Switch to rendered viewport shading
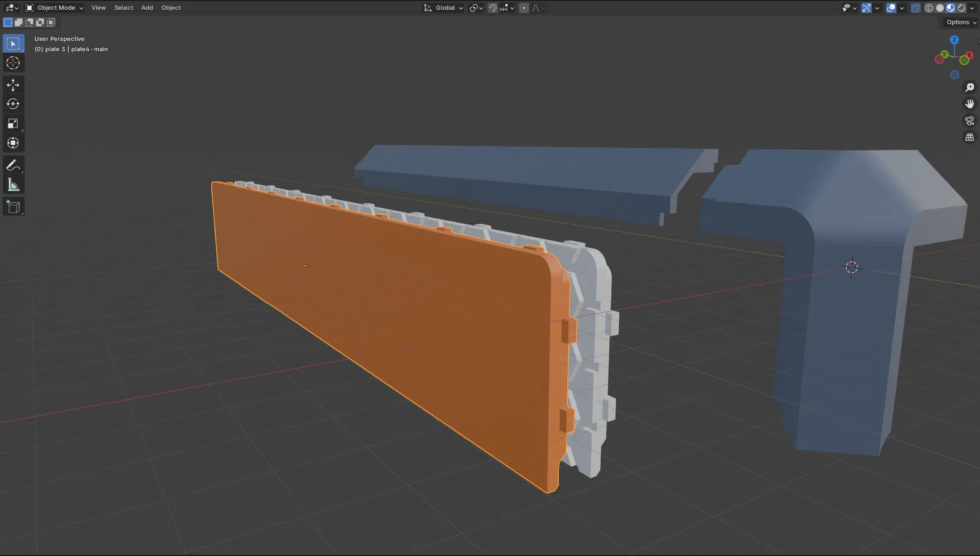This screenshot has width=980, height=556. [x=961, y=8]
